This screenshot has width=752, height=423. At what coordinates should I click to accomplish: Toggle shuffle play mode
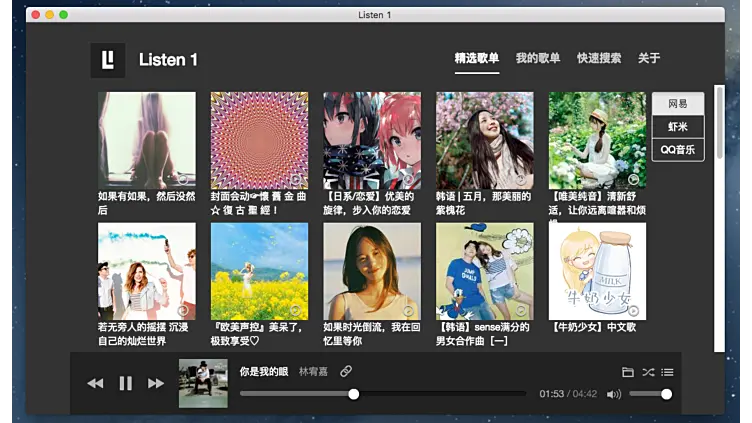point(648,372)
